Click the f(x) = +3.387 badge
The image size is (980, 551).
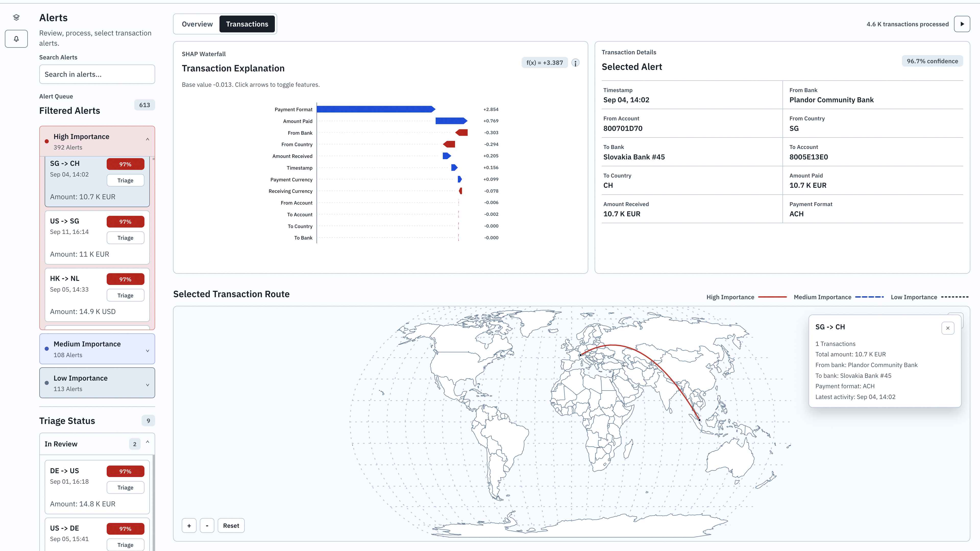544,63
